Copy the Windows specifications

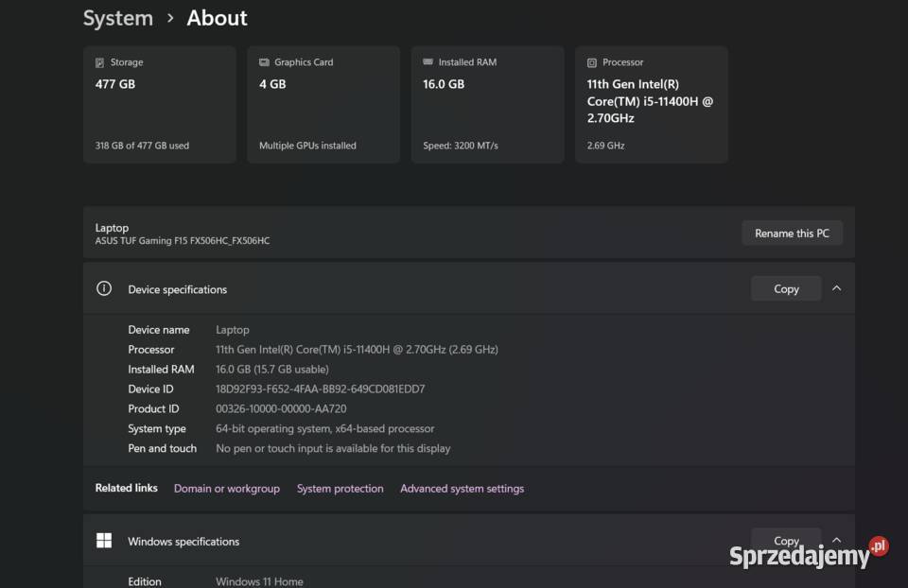pos(786,541)
